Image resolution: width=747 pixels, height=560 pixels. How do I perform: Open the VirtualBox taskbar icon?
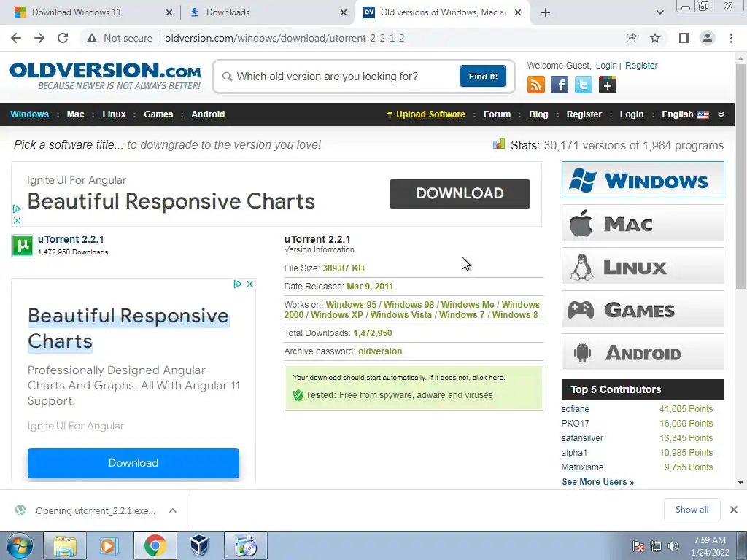pyautogui.click(x=199, y=545)
